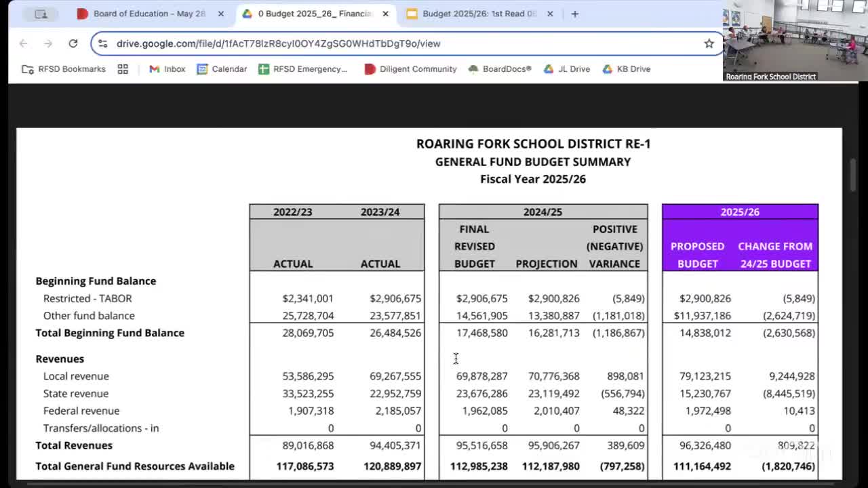The height and width of the screenshot is (488, 868).
Task: Open the Calendar bookmark
Action: pos(222,69)
